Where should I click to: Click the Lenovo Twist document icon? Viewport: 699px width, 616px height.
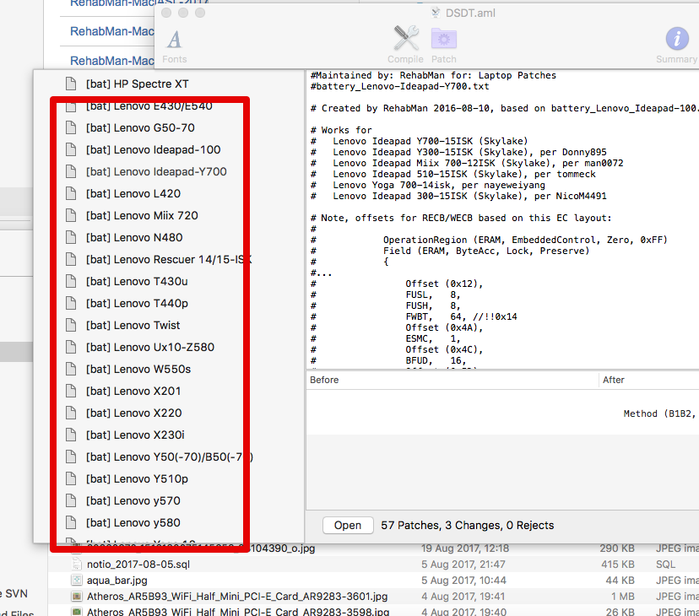[70, 326]
